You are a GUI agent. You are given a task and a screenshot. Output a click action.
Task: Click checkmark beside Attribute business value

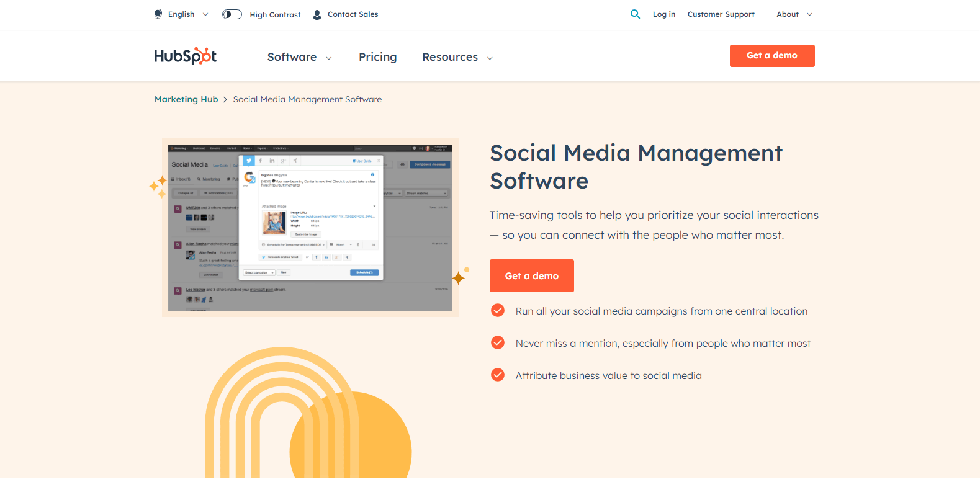point(498,375)
